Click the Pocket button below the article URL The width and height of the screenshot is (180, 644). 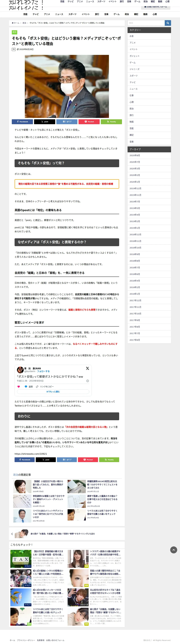pos(88,460)
